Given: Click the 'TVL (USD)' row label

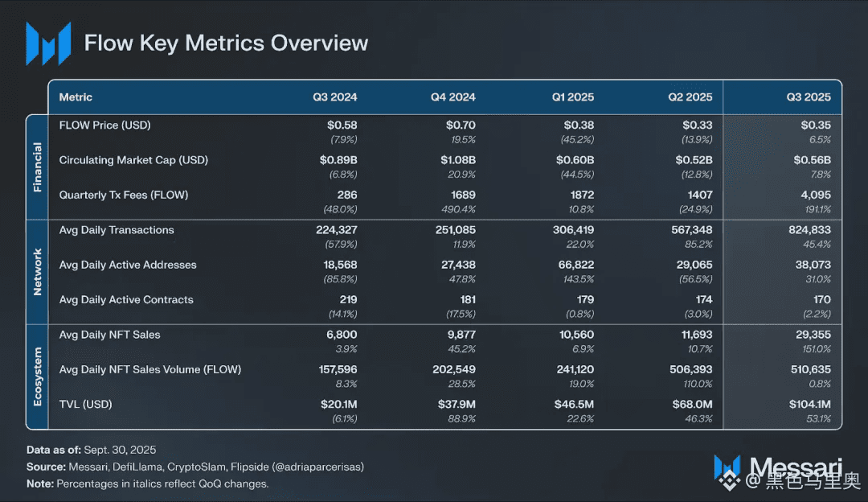Looking at the screenshot, I should pyautogui.click(x=85, y=405).
